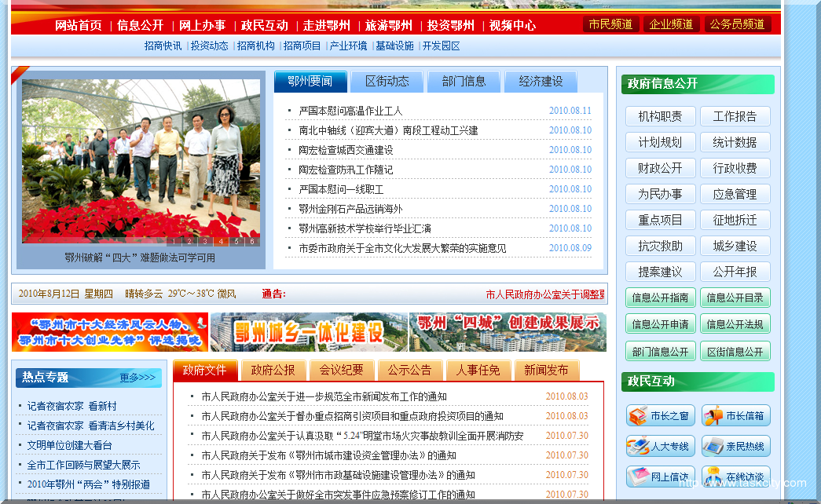Click the 鄂州城乡一体化建设 banner image
821x504 pixels.
[308, 332]
